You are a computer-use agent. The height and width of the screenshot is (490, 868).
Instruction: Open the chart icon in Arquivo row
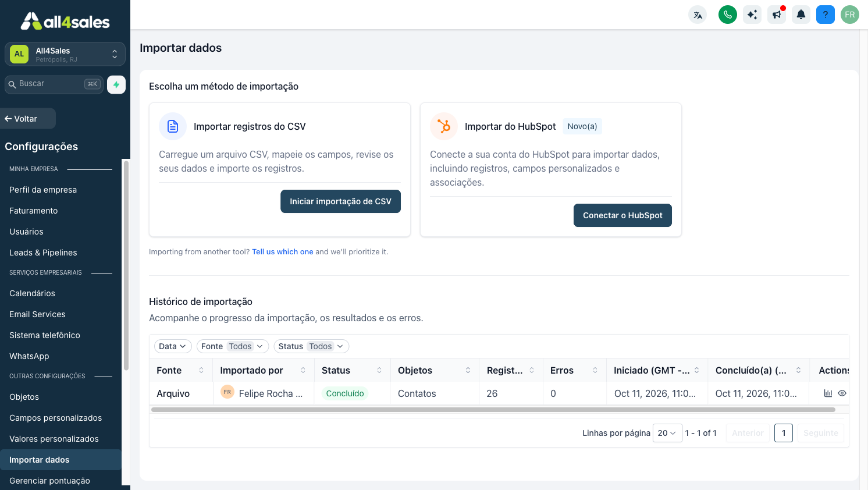pos(828,393)
